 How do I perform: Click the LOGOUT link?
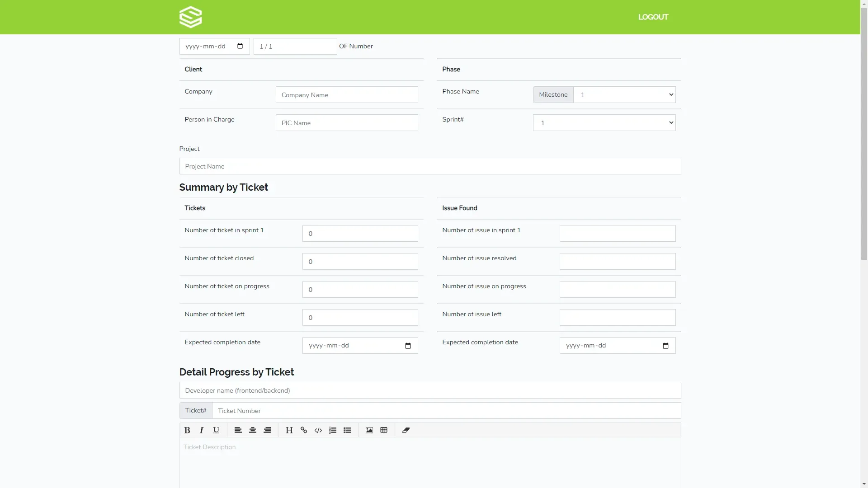(x=653, y=17)
